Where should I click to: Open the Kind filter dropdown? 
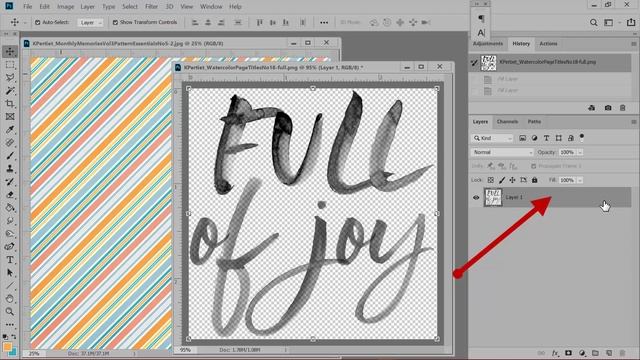492,138
